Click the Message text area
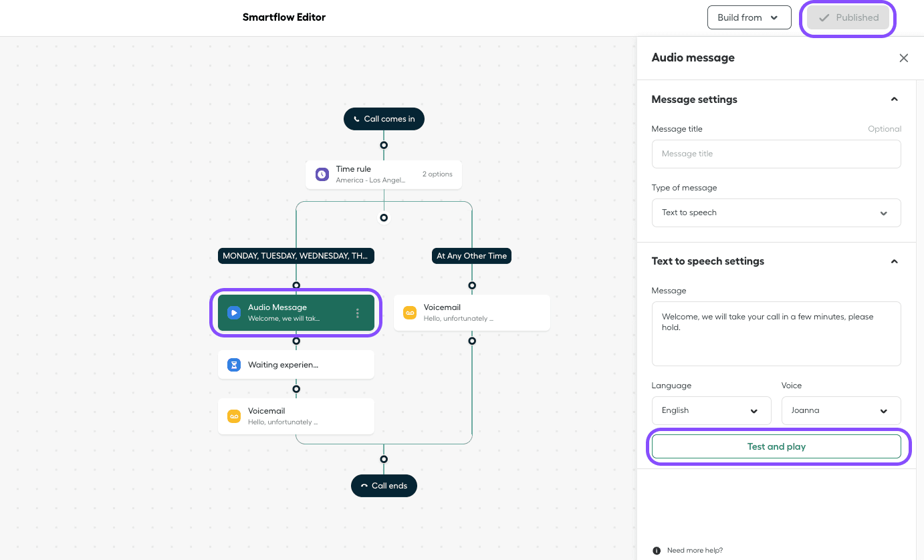Viewport: 924px width, 560px height. click(x=776, y=333)
